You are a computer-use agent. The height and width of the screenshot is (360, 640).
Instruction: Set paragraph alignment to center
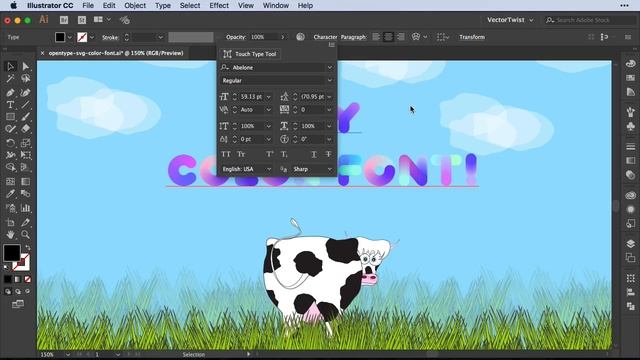click(389, 37)
